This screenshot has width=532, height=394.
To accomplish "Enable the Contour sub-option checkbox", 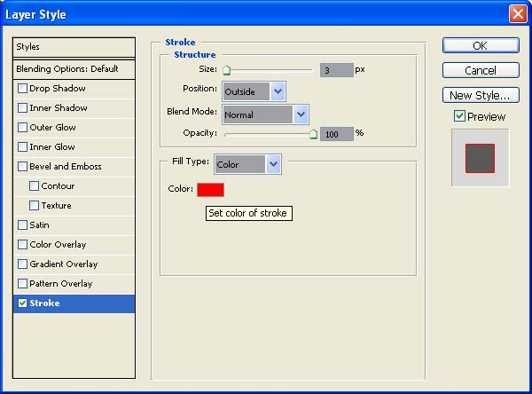I will click(35, 186).
